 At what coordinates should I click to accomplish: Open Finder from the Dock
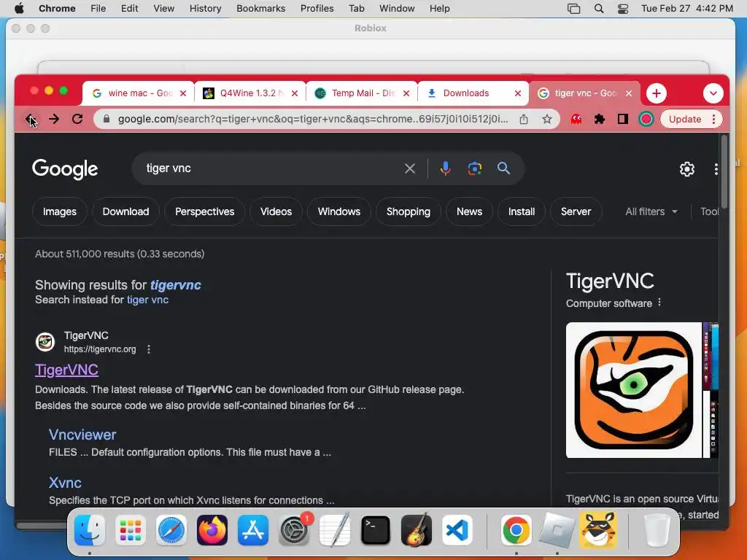[x=90, y=530]
